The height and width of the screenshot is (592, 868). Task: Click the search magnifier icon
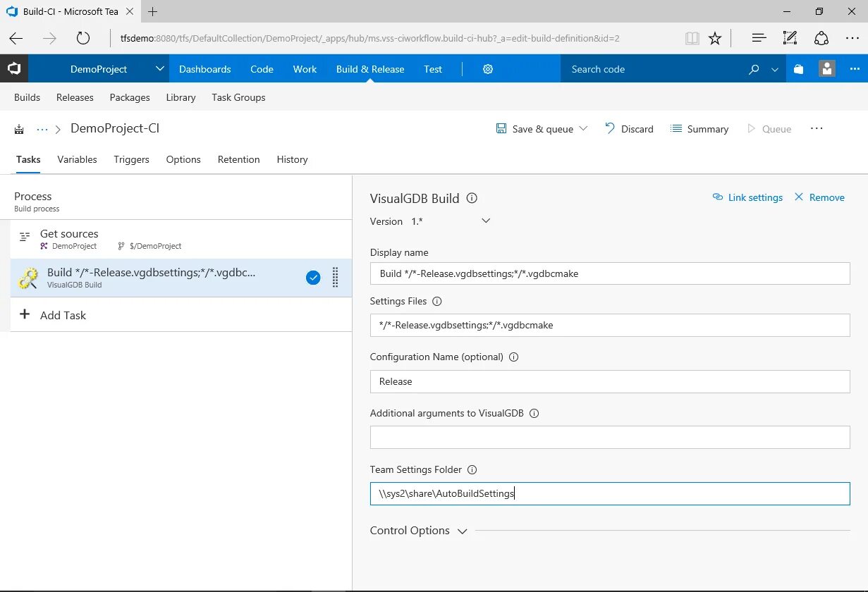(754, 69)
